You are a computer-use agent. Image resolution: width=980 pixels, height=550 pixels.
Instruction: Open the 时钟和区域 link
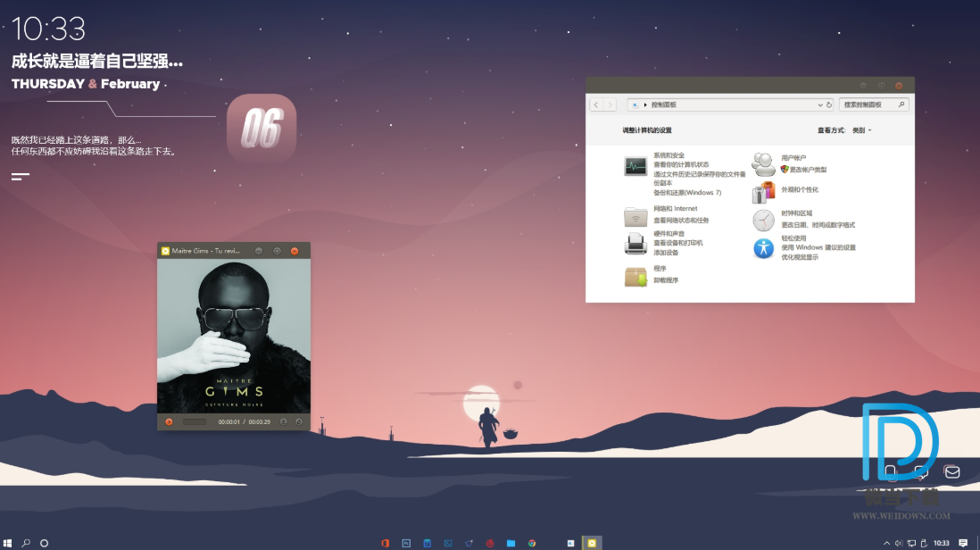point(796,213)
